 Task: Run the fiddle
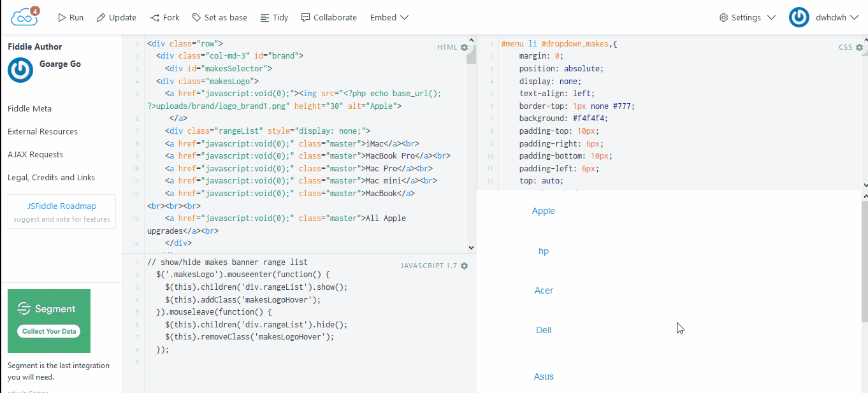click(71, 17)
